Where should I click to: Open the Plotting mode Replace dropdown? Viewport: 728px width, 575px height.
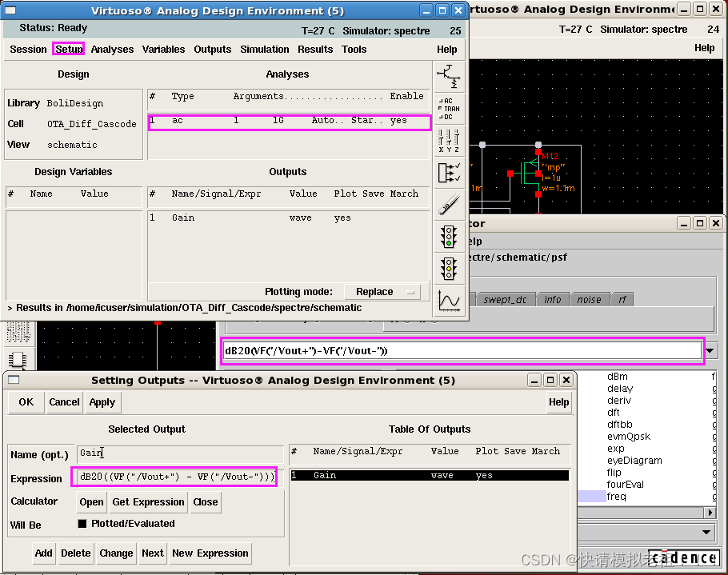[x=382, y=292]
